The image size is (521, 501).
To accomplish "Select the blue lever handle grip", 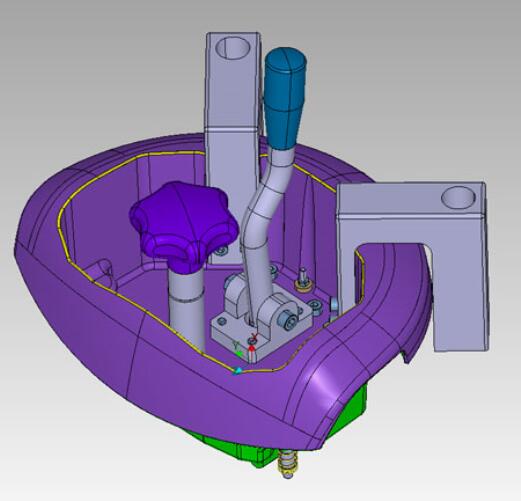I will pyautogui.click(x=284, y=98).
